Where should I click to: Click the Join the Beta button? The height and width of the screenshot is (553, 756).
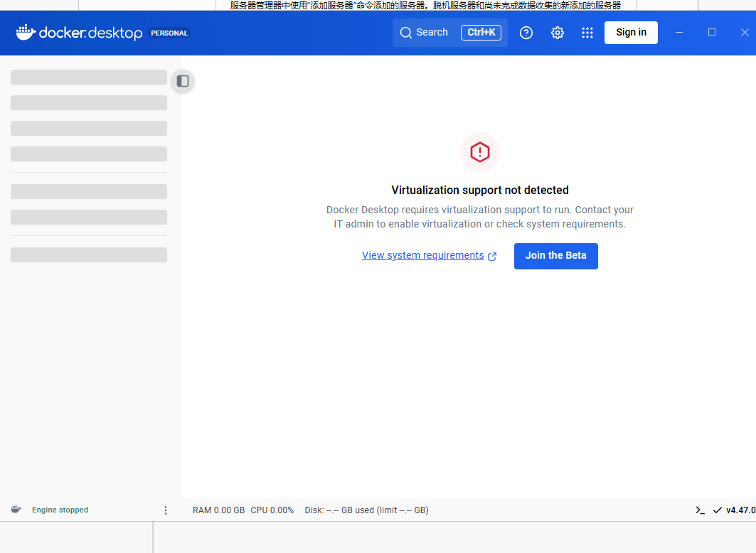tap(556, 256)
